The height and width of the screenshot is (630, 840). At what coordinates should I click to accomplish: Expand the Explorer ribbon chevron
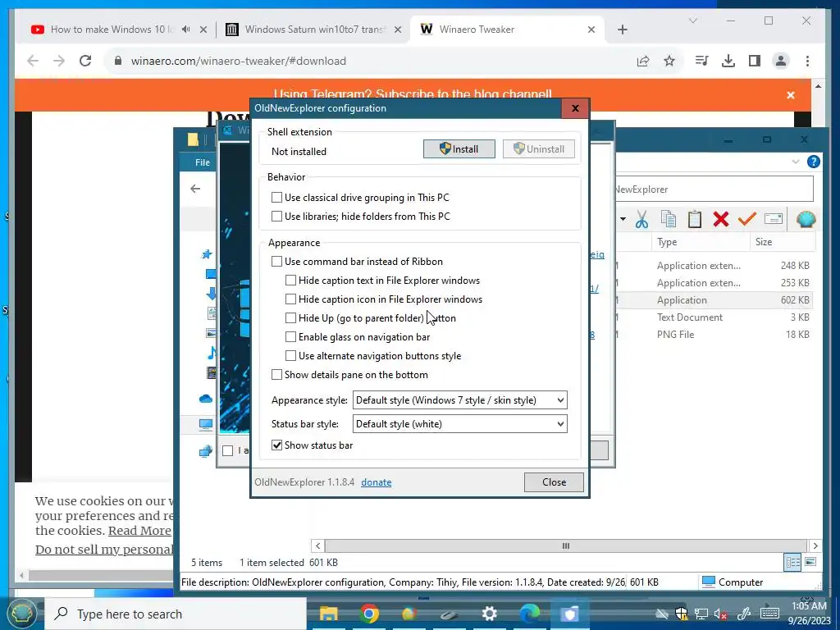795,162
